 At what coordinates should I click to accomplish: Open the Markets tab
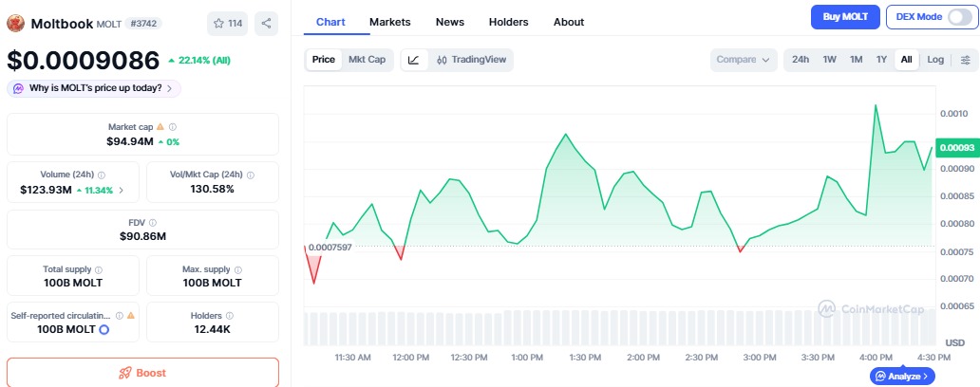(390, 22)
